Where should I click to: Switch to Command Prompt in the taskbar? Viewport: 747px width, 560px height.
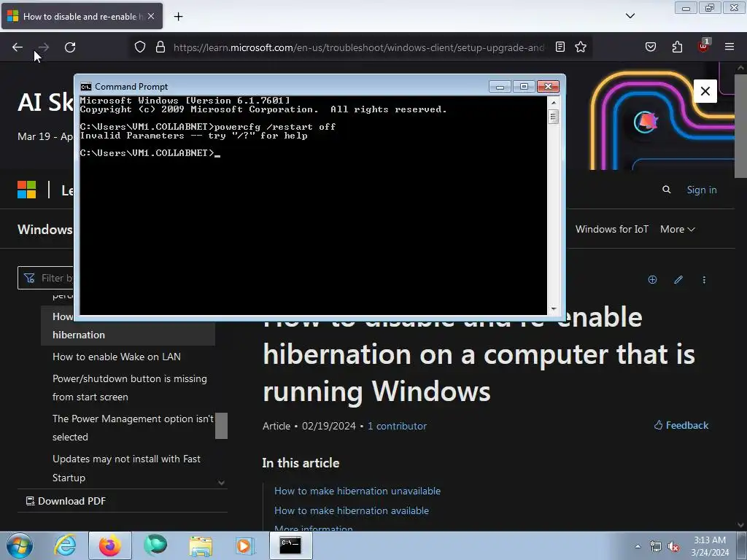coord(290,545)
